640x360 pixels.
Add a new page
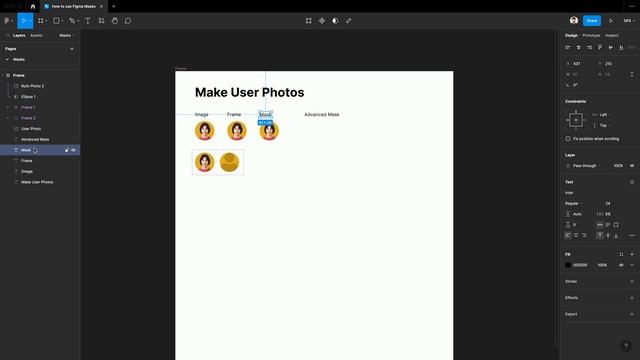[72, 49]
